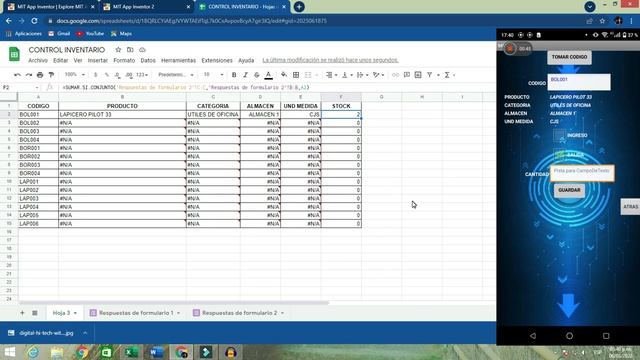
Task: Move document using folder icon
Action: [130, 50]
